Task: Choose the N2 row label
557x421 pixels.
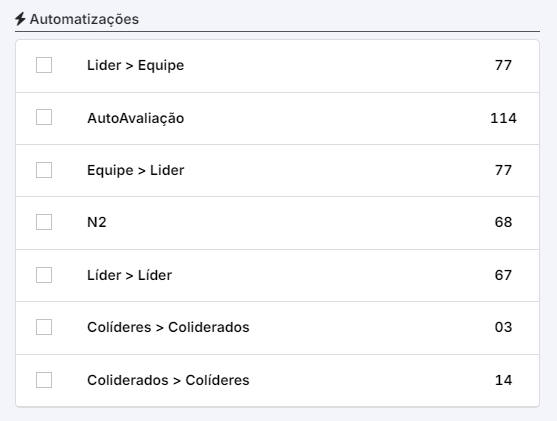Action: (x=97, y=222)
